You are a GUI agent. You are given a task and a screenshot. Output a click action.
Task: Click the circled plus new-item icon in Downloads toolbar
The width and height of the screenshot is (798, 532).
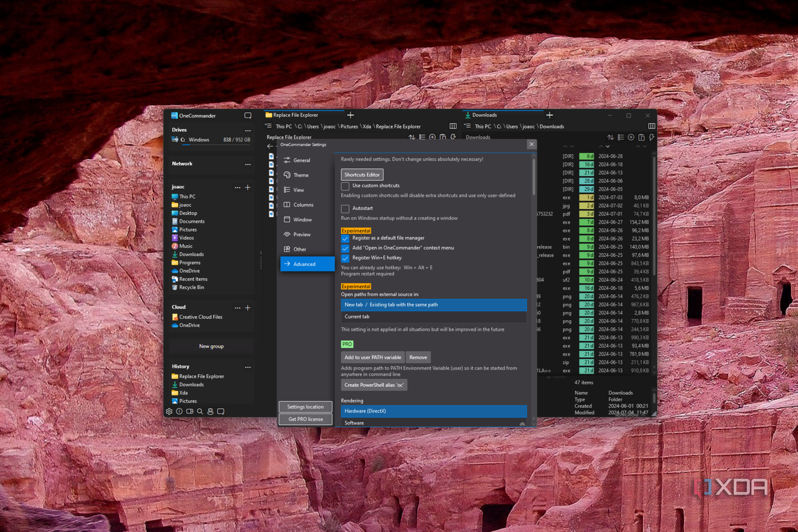[631, 137]
